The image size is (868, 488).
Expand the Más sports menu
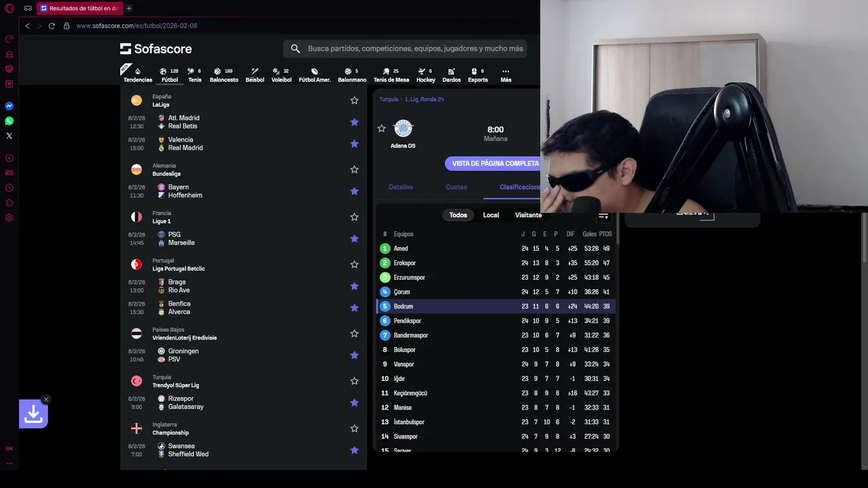[x=506, y=75]
